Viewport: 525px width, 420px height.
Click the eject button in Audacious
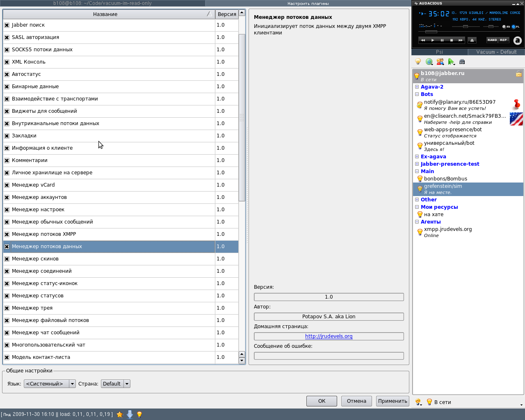click(x=472, y=40)
